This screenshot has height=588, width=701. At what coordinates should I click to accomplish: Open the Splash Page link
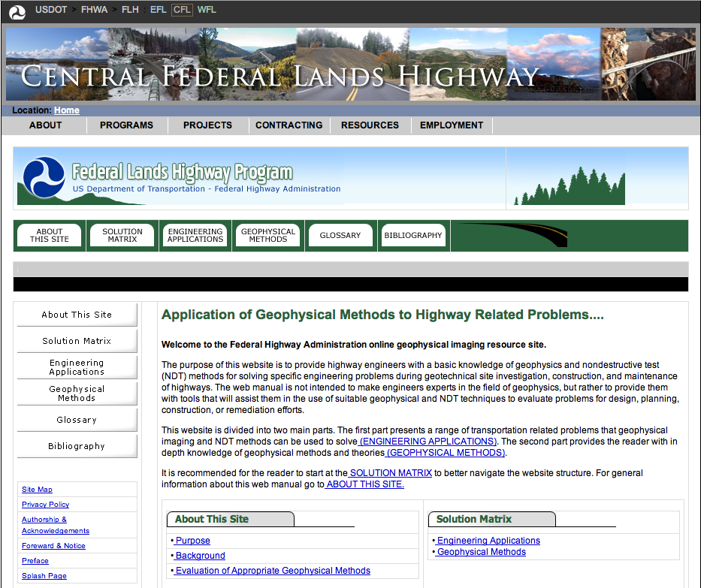click(44, 576)
